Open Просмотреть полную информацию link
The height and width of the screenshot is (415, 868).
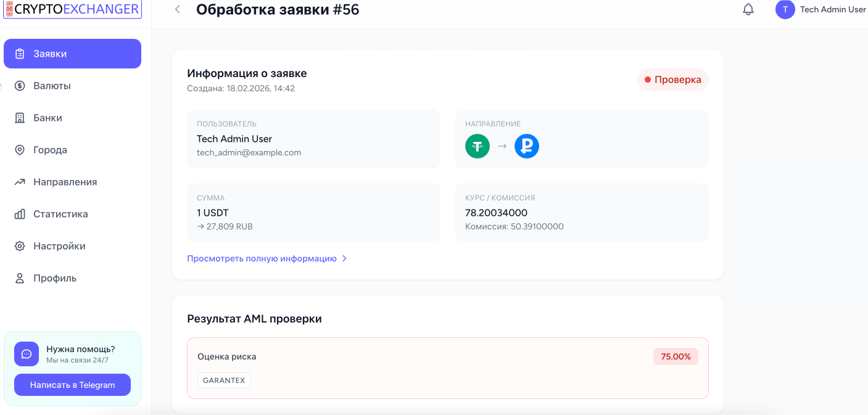pos(262,258)
